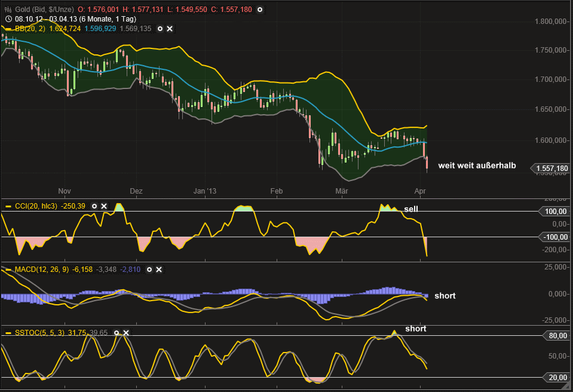Click the Mär label on time axis
The width and height of the screenshot is (573, 392).
[342, 191]
